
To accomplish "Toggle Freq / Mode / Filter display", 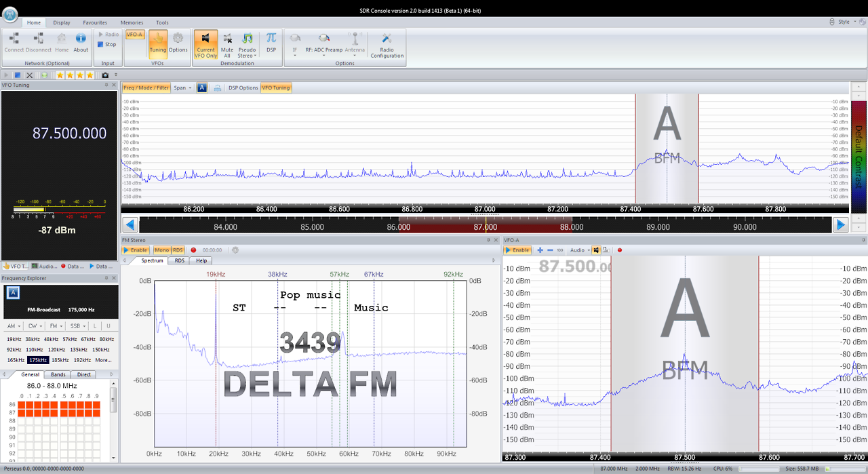I will point(146,88).
